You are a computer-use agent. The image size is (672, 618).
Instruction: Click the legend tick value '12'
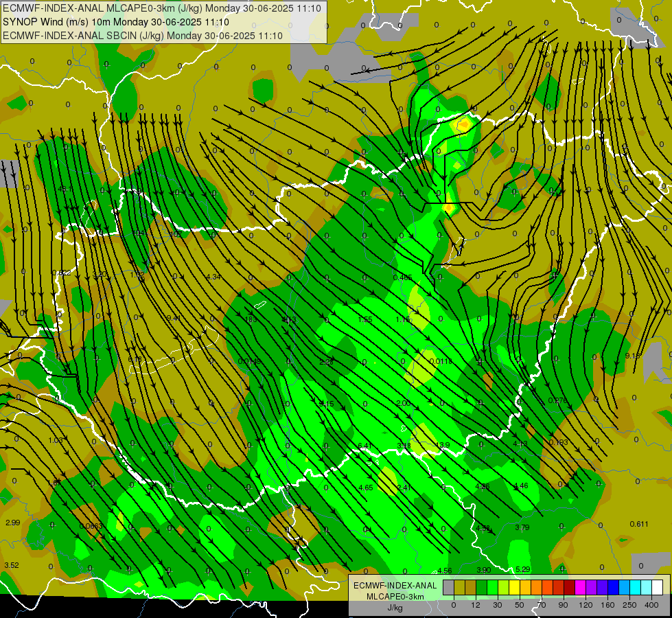click(475, 605)
